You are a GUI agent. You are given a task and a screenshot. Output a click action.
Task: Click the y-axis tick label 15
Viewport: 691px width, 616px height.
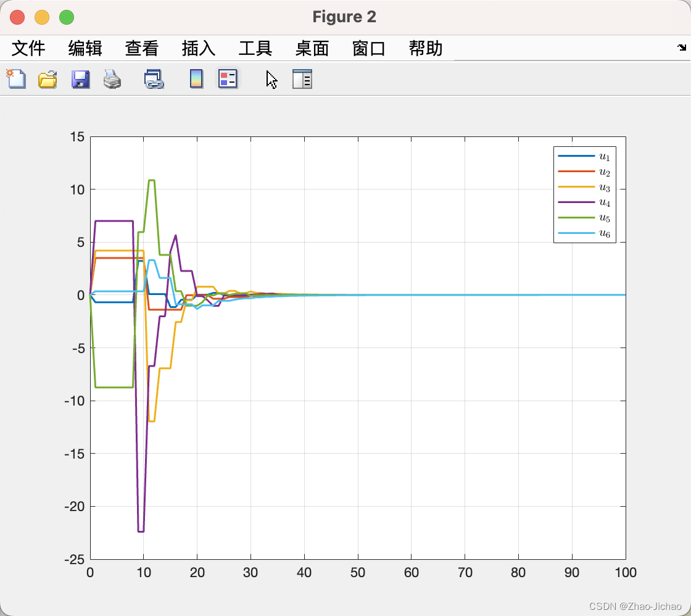(x=77, y=137)
